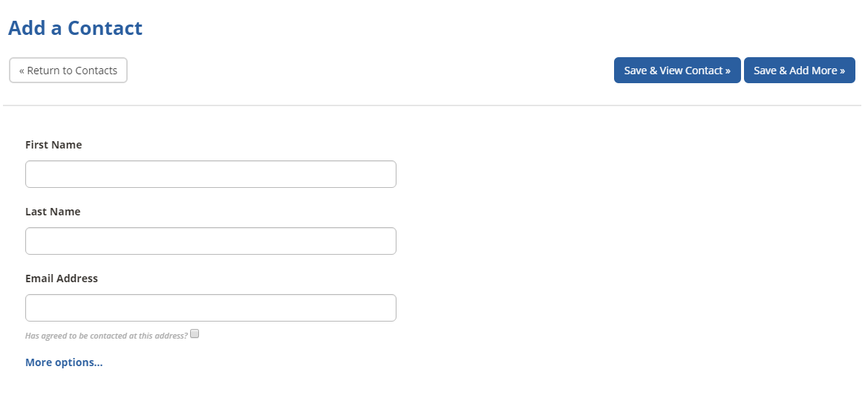The width and height of the screenshot is (868, 404).
Task: Show additional contact field options
Action: 64,362
